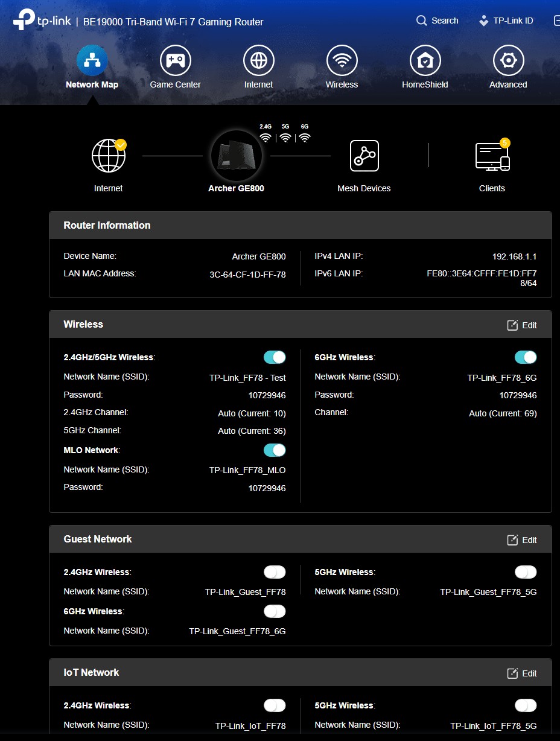Click the tp-link logo
The image size is (560, 741).
(42, 21)
